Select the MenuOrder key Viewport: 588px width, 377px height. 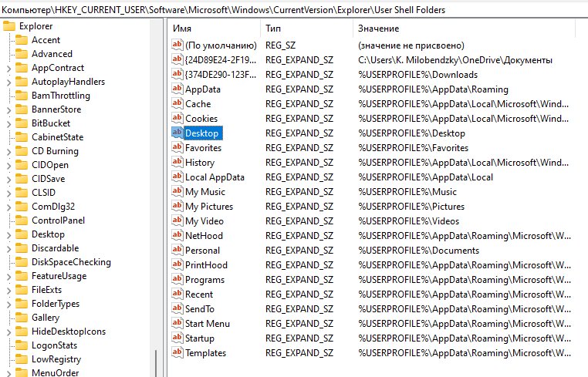pos(55,373)
